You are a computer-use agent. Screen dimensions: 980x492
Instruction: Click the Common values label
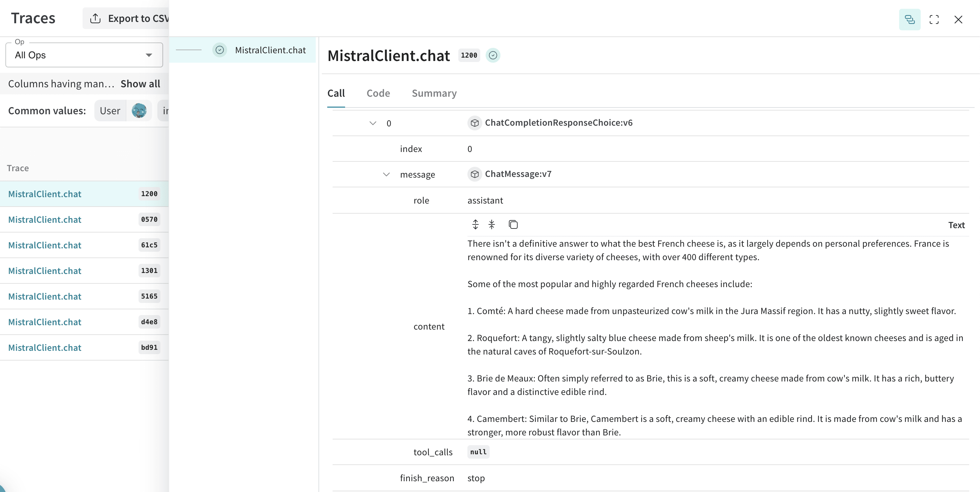47,111
